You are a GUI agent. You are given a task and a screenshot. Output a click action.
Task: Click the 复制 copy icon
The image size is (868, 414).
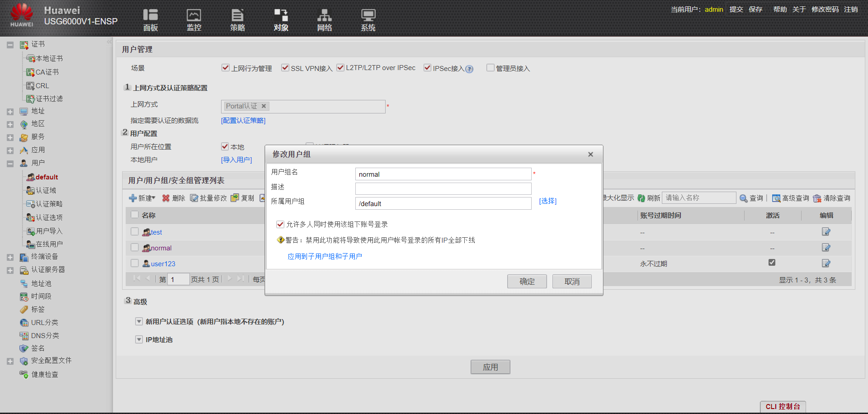click(235, 198)
